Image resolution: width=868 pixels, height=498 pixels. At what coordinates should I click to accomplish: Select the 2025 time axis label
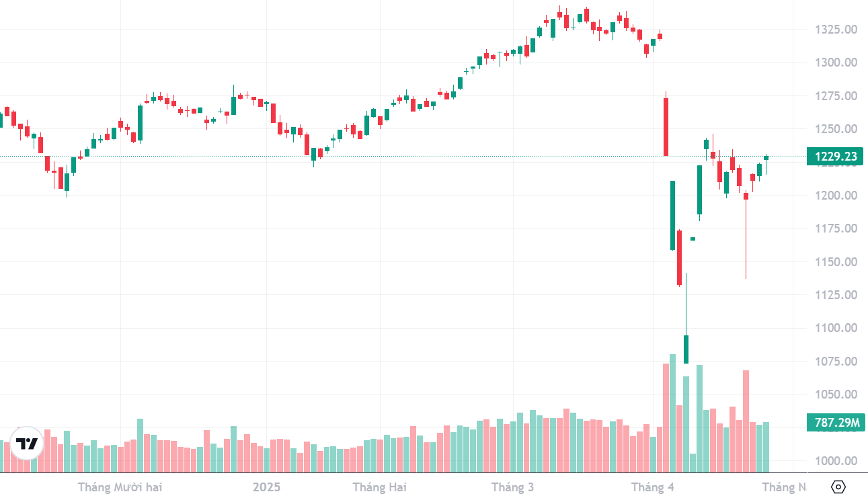[266, 487]
